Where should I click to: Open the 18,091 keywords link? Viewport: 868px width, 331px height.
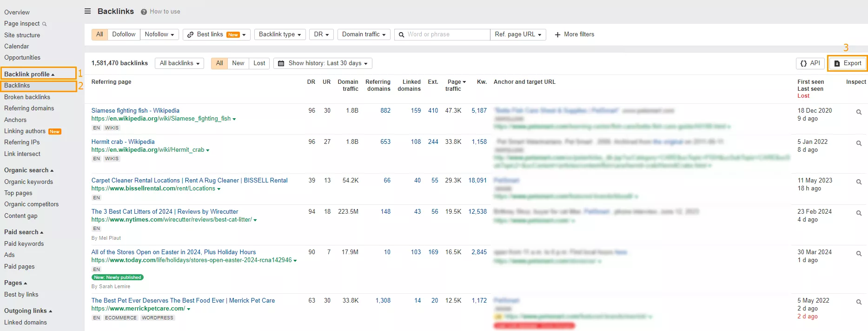477,181
